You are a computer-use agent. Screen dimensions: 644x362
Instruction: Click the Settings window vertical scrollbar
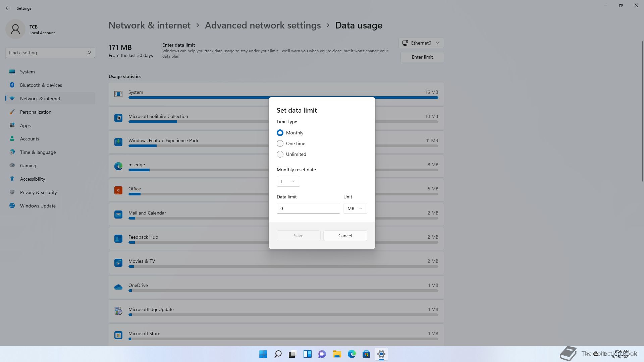tap(642, 111)
